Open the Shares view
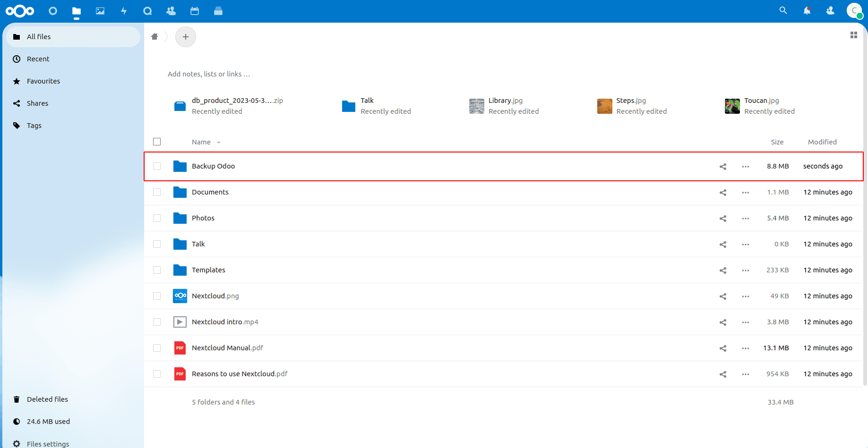Screen dimensions: 868x448 click(x=73, y=103)
